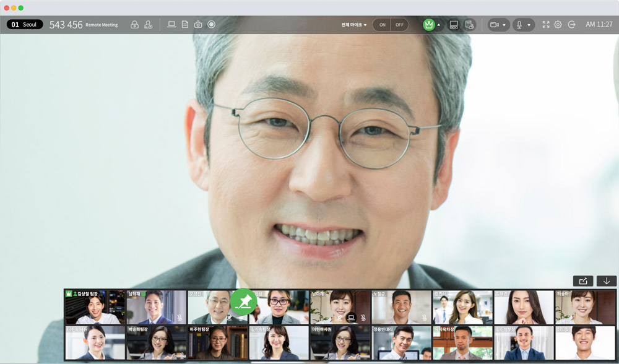
Task: Open the microphone options dropdown arrow
Action: [x=529, y=25]
